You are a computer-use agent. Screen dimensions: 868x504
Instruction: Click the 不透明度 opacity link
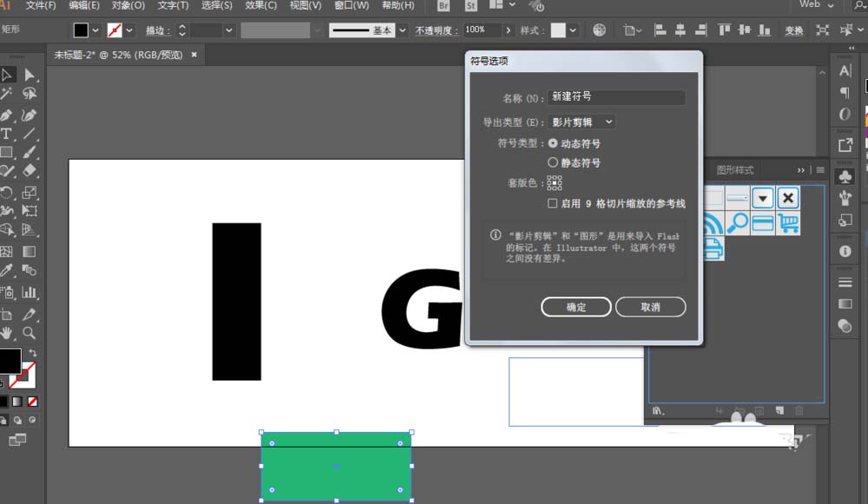[x=437, y=30]
